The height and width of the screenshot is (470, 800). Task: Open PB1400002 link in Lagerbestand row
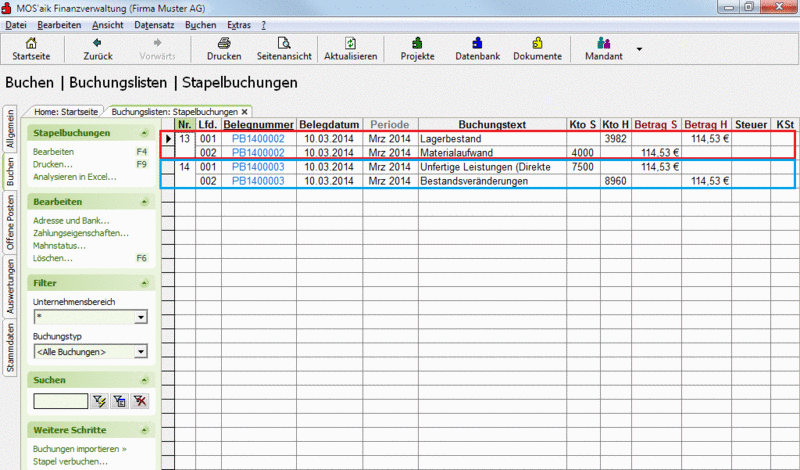point(258,139)
